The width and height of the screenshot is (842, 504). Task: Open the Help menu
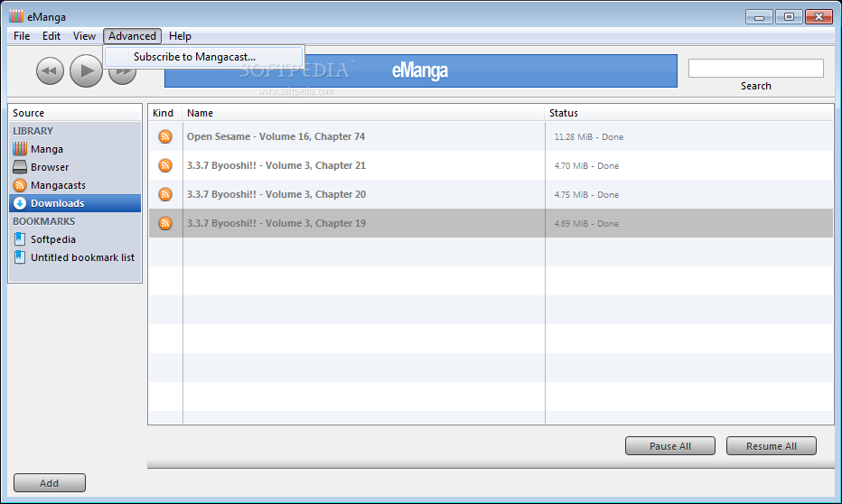tap(180, 36)
